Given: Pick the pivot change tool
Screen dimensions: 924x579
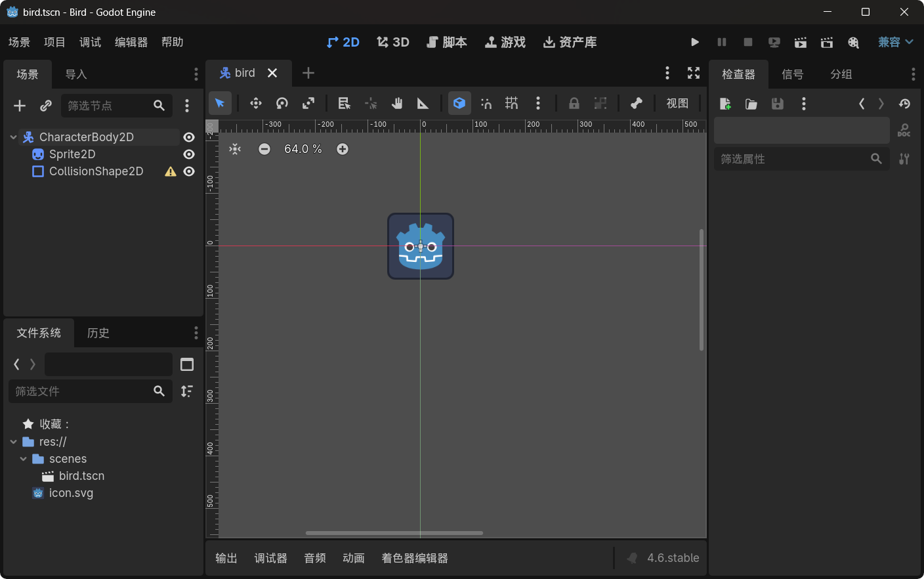Looking at the screenshot, I should (x=371, y=103).
